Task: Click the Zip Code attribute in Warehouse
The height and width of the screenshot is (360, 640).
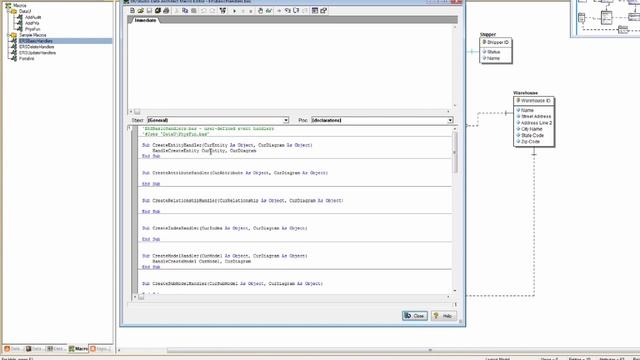Action: 530,142
